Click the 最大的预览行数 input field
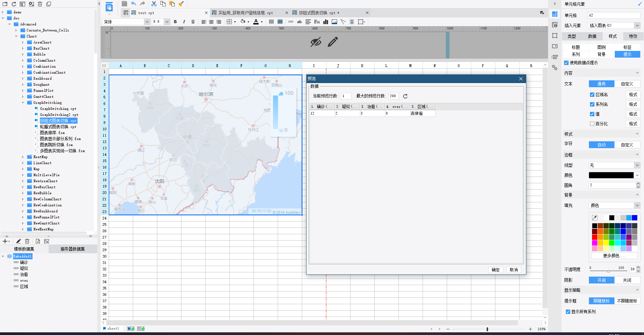The image size is (644, 335). click(x=394, y=96)
